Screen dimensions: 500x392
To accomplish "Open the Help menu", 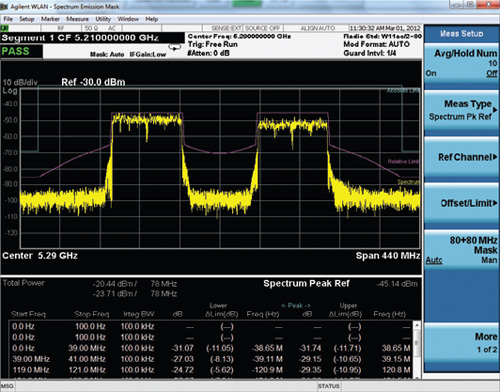I will point(152,19).
